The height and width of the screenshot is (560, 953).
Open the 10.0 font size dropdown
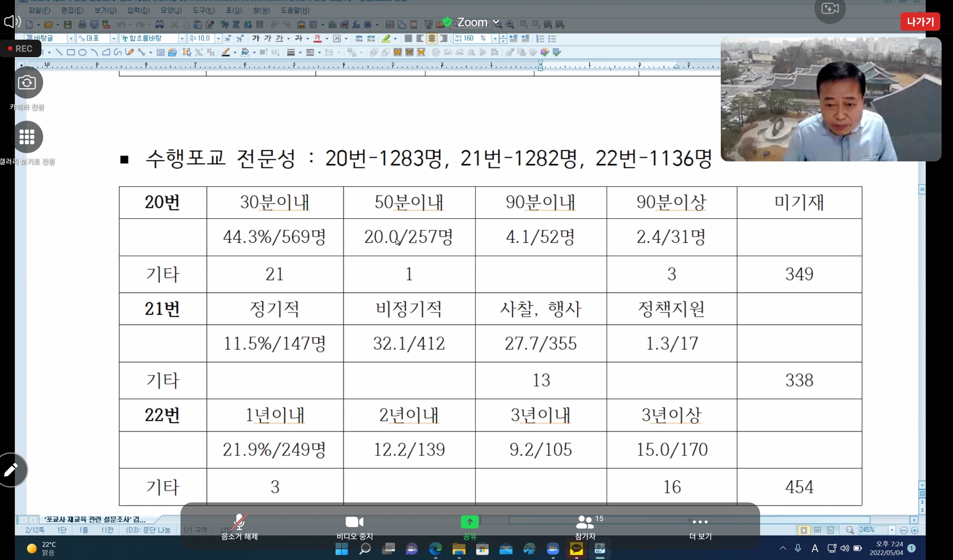[x=218, y=39]
